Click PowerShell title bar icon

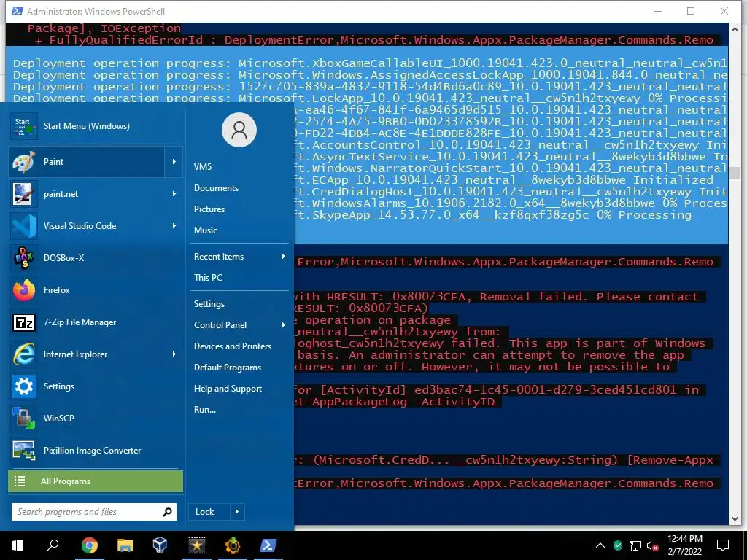tap(18, 11)
